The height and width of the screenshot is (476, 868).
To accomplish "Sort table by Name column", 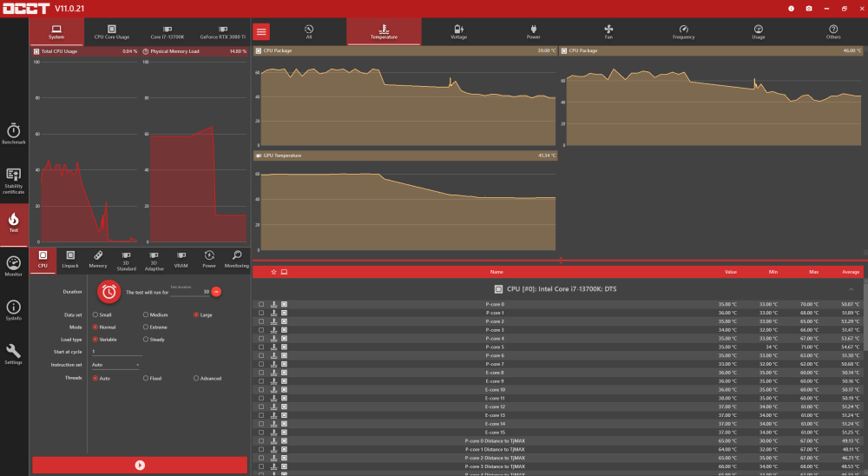I will pos(496,272).
